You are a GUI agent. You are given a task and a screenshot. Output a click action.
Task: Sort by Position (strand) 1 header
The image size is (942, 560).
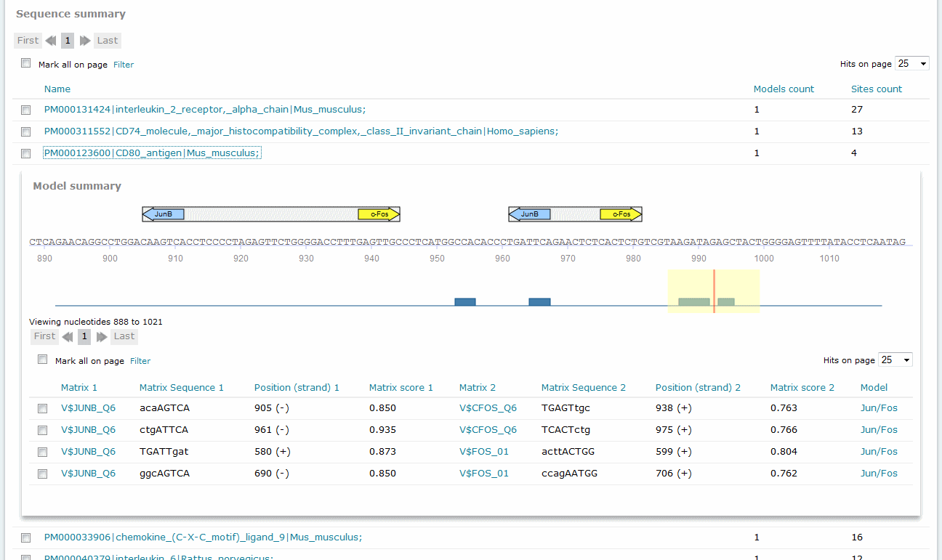click(x=297, y=387)
